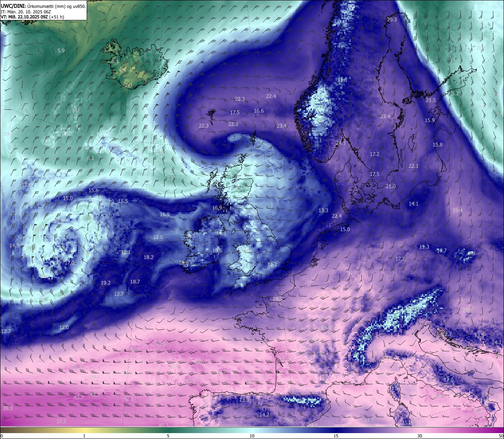Click the colour bar tick label '0'
Viewport: 504px width, 439px height.
[2, 436]
